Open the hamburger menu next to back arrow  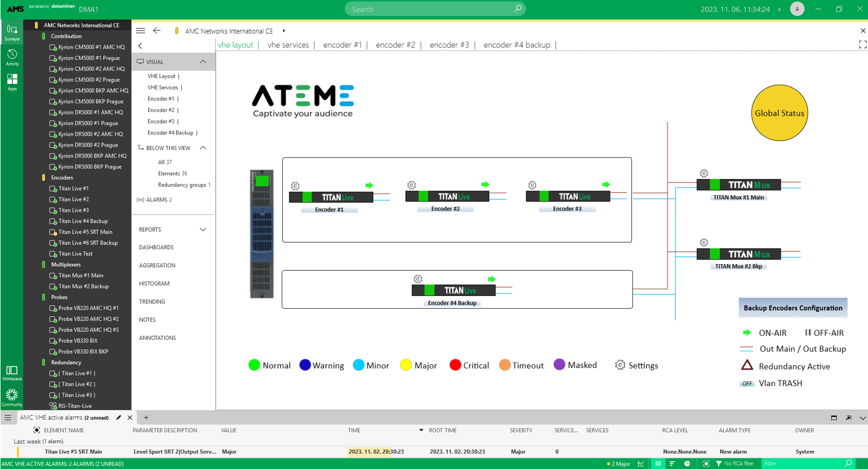[x=141, y=31]
